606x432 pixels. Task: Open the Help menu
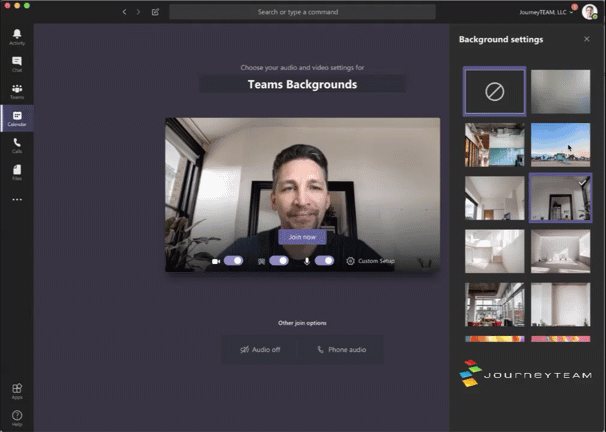17,418
